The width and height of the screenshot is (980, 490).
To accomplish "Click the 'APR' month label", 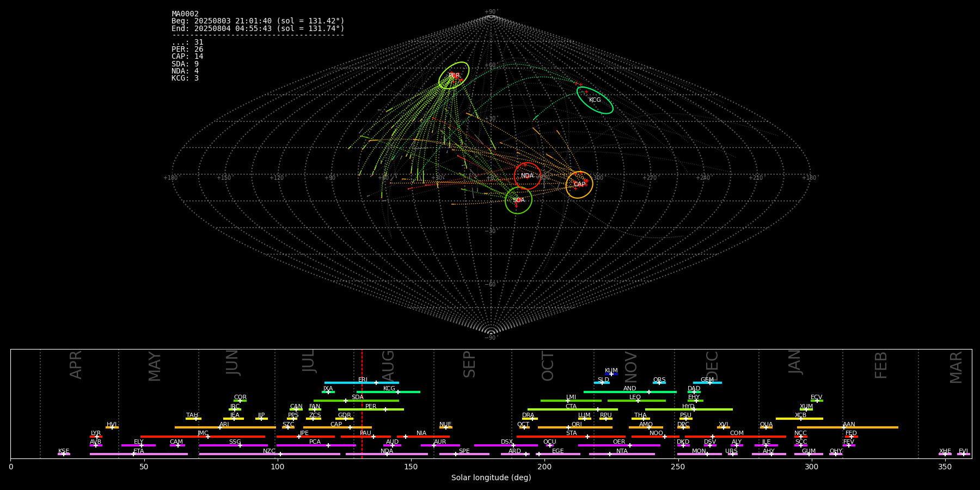I will pyautogui.click(x=76, y=365).
